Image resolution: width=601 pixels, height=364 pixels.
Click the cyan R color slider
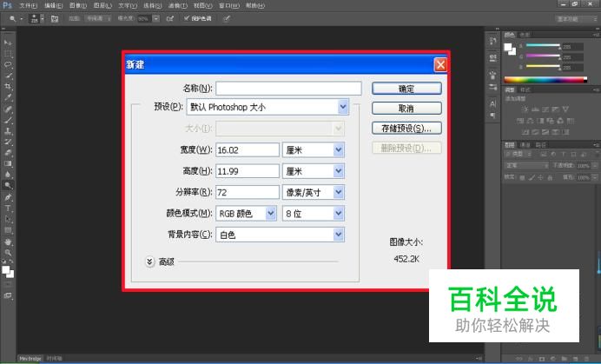tap(543, 45)
